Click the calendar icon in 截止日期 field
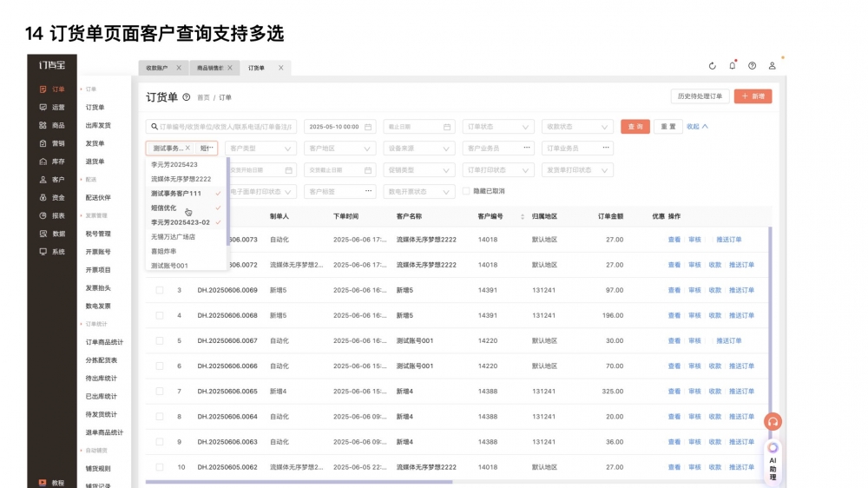This screenshot has width=868, height=488. (x=447, y=127)
